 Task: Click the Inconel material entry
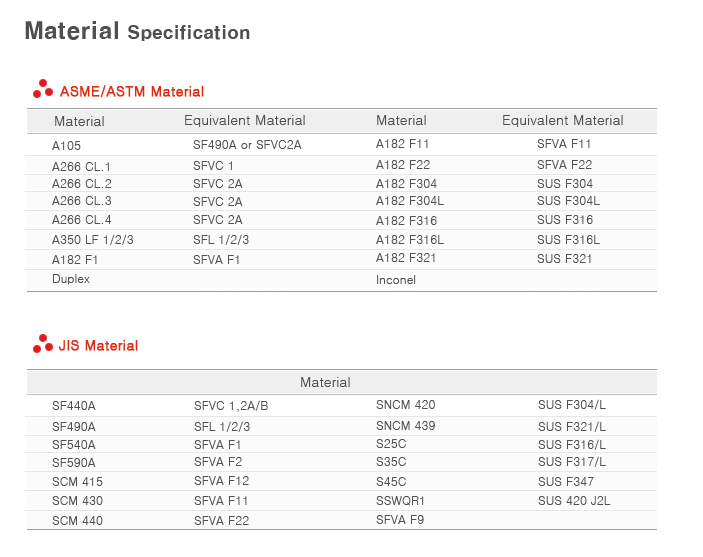click(x=396, y=280)
